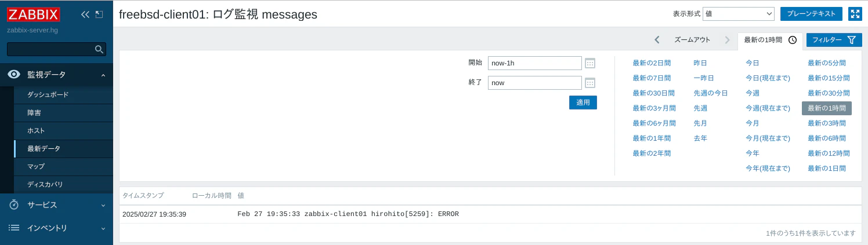The height and width of the screenshot is (245, 868).
Task: Click プレーンテキスト button
Action: (811, 14)
